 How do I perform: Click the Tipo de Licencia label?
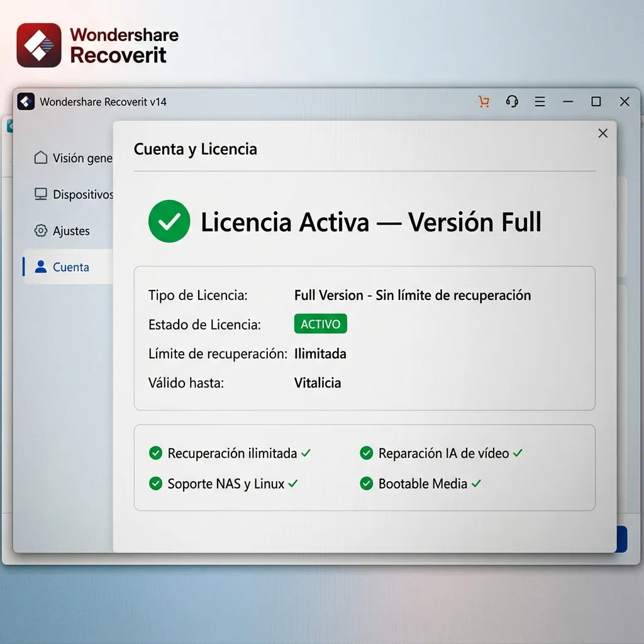coord(198,295)
